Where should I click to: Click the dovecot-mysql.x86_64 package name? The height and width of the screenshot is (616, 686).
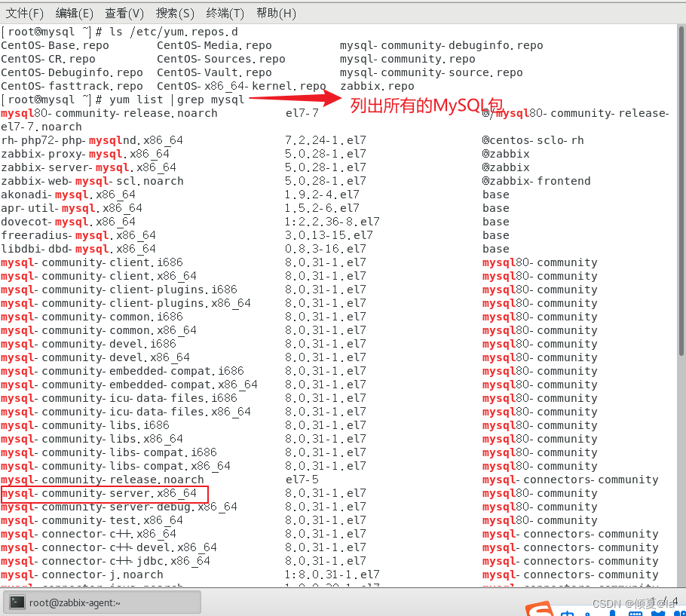pos(69,222)
